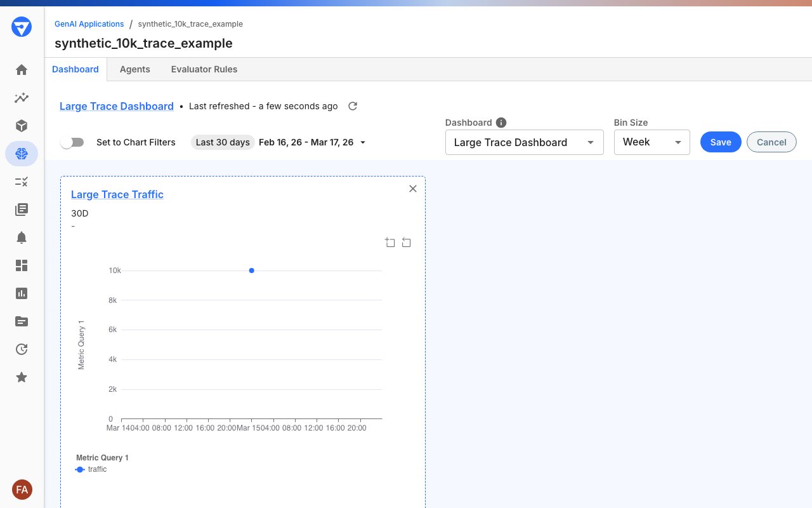Activate chart zoom selection tool
Image resolution: width=812 pixels, height=508 pixels.
[x=390, y=242]
